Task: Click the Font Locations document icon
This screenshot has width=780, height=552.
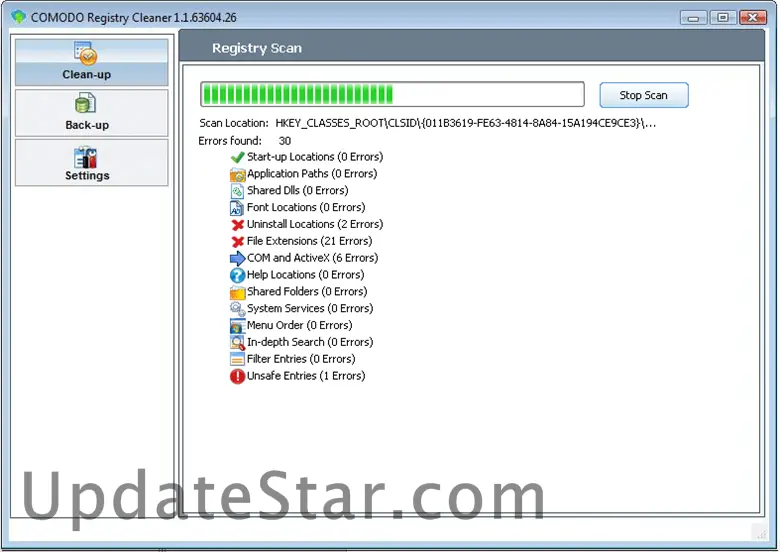Action: point(236,208)
